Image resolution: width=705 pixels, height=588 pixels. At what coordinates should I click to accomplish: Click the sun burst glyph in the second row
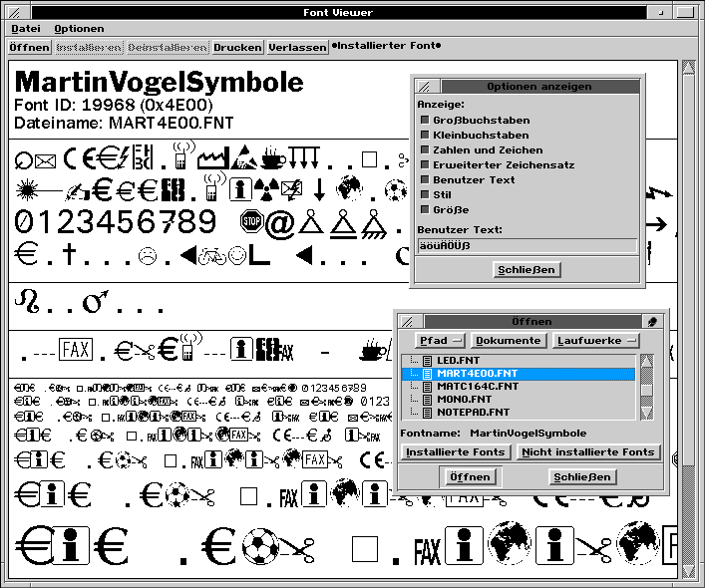[27, 190]
